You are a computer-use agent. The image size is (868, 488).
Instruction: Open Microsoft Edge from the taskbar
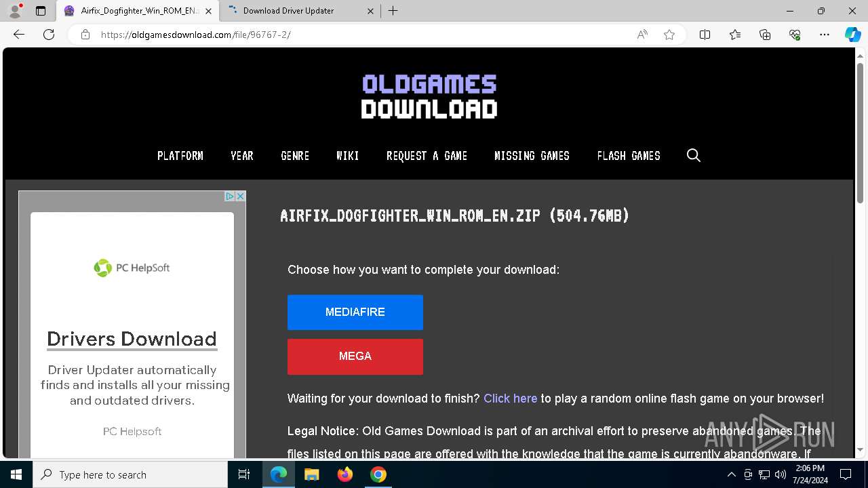coord(279,474)
